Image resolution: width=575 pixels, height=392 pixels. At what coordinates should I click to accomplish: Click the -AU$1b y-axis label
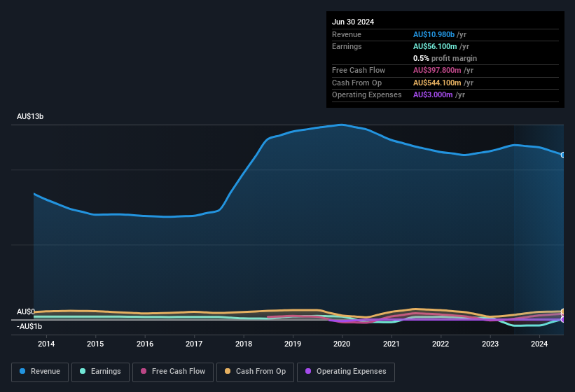[x=29, y=326]
